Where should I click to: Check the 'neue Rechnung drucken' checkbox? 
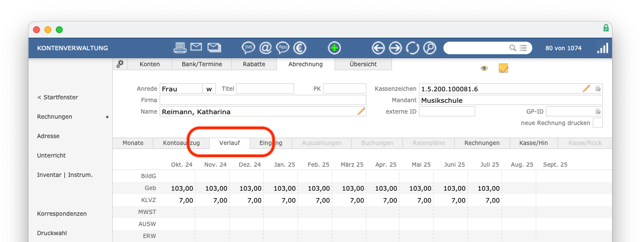pos(598,123)
